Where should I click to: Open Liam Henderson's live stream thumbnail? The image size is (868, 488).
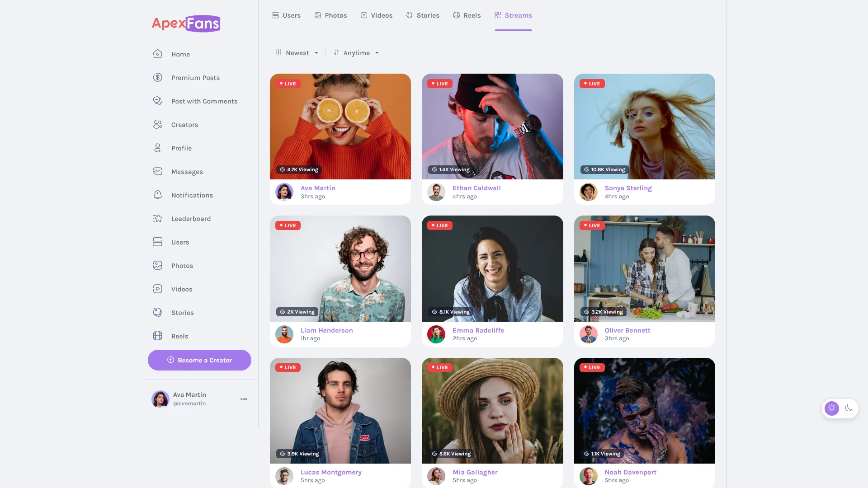(340, 268)
